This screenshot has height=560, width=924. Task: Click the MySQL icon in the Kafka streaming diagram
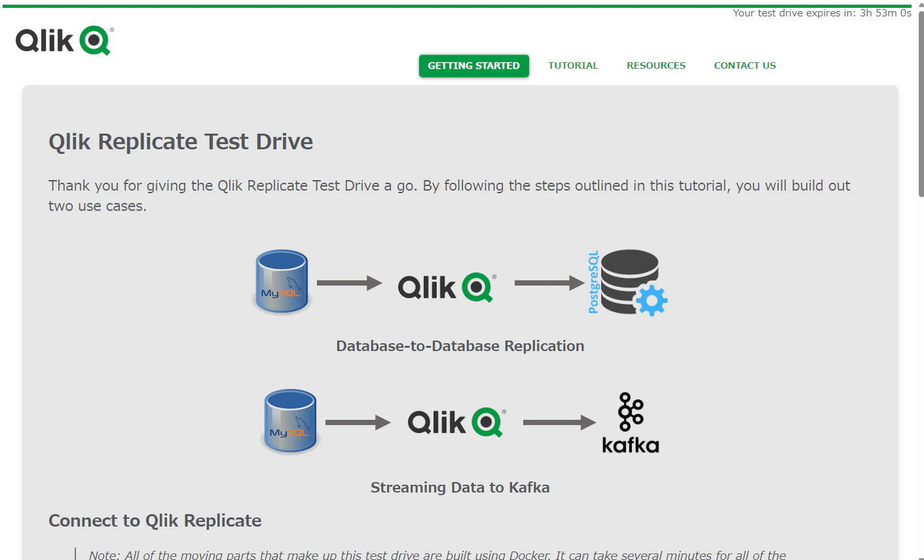point(290,421)
